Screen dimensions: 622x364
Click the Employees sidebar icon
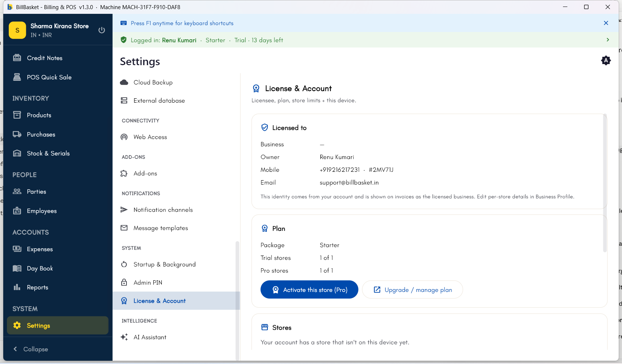17,211
